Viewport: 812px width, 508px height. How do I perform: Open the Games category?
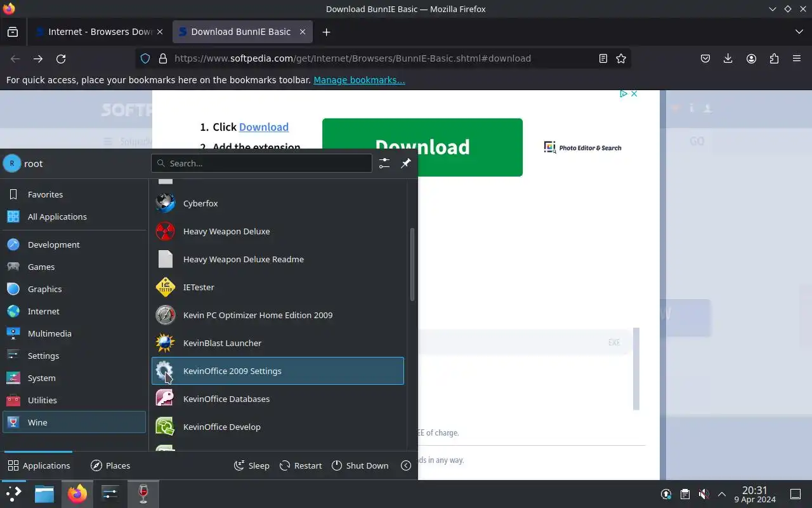point(74,267)
